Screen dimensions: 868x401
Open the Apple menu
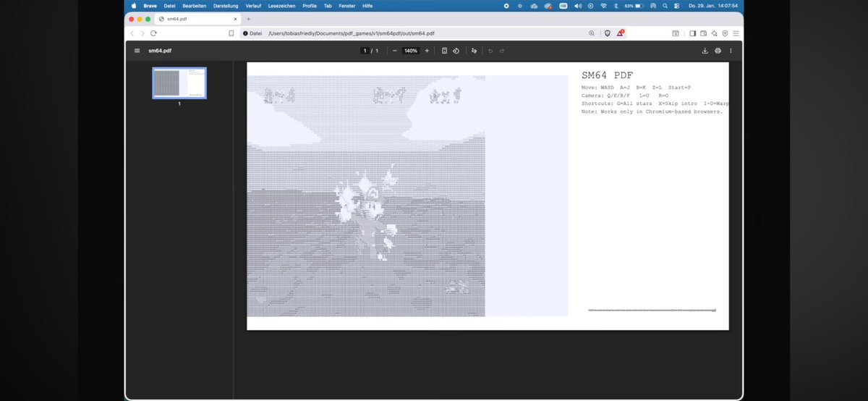tap(134, 5)
